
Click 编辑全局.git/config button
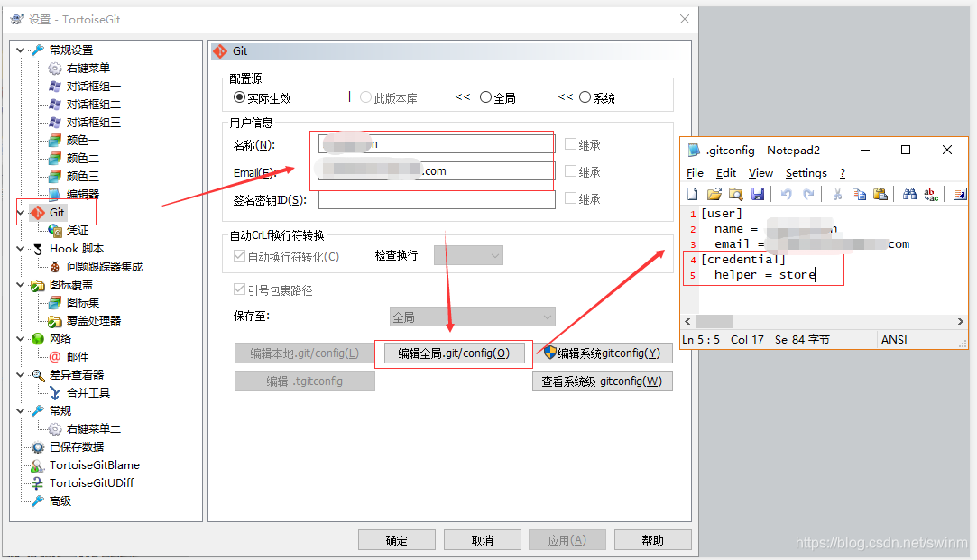click(x=455, y=353)
